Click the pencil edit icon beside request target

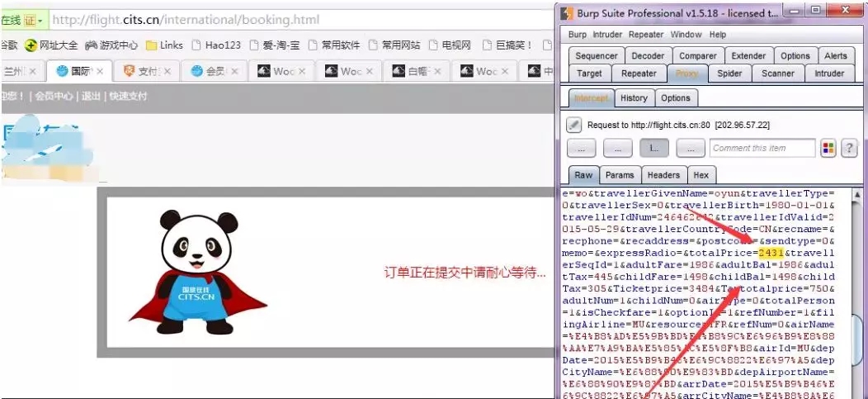[574, 126]
